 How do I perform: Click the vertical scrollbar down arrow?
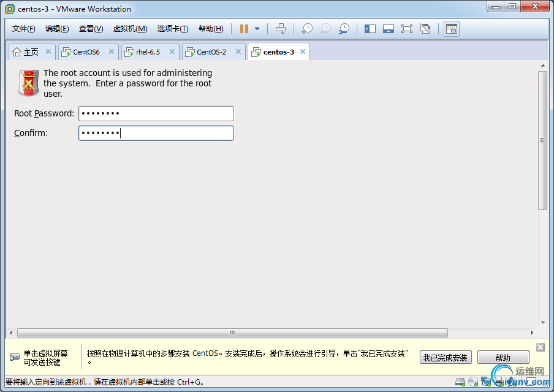tap(543, 322)
